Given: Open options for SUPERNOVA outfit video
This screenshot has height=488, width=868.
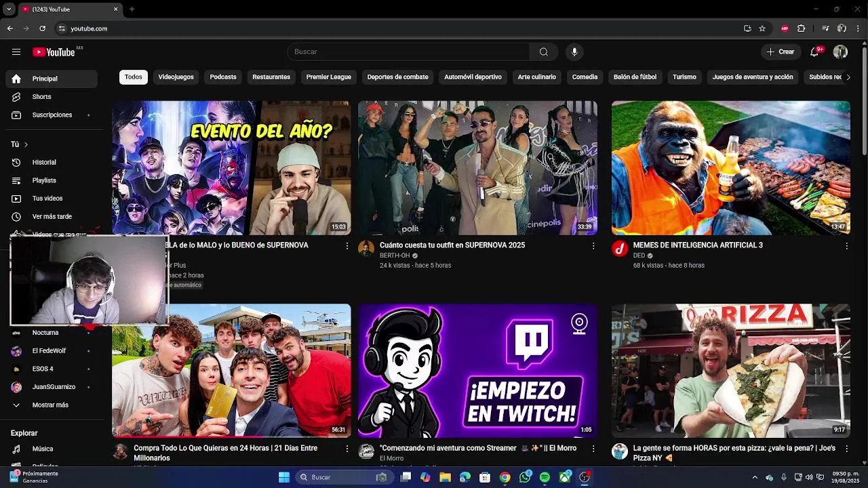Looking at the screenshot, I should pyautogui.click(x=593, y=246).
